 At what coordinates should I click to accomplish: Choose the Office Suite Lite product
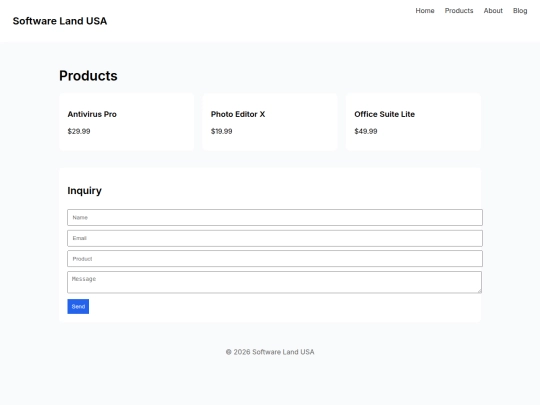413,122
